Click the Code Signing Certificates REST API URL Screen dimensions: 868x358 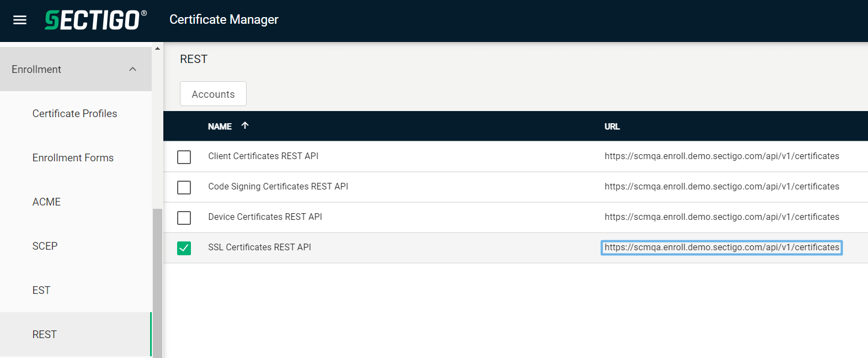pos(722,186)
